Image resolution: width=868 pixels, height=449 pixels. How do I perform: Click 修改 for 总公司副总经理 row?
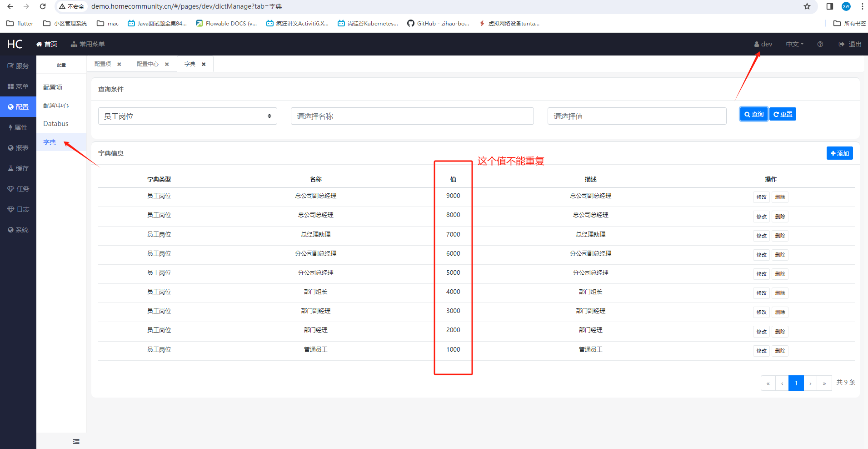(761, 197)
